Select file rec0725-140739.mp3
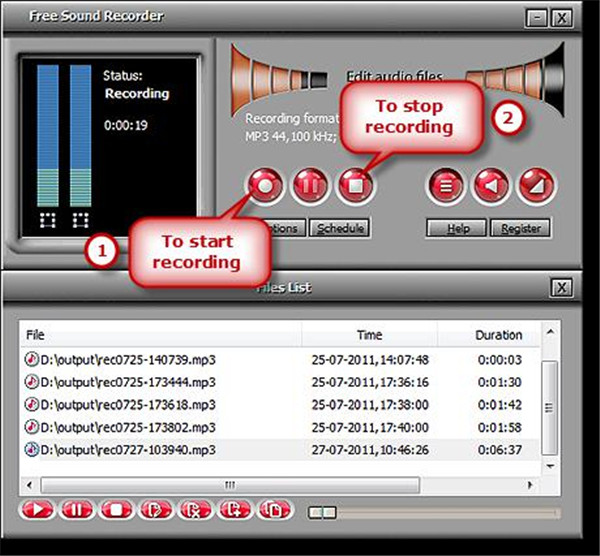600x556 pixels. click(x=120, y=360)
